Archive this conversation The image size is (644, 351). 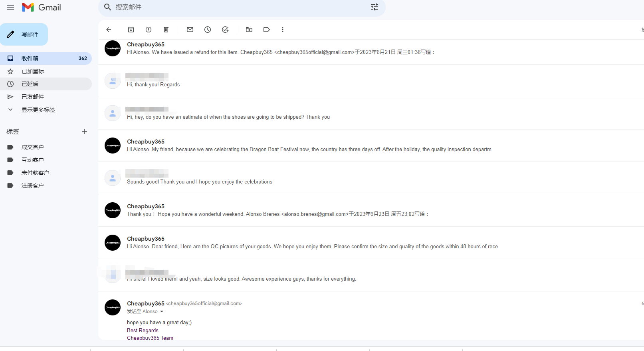tap(131, 30)
